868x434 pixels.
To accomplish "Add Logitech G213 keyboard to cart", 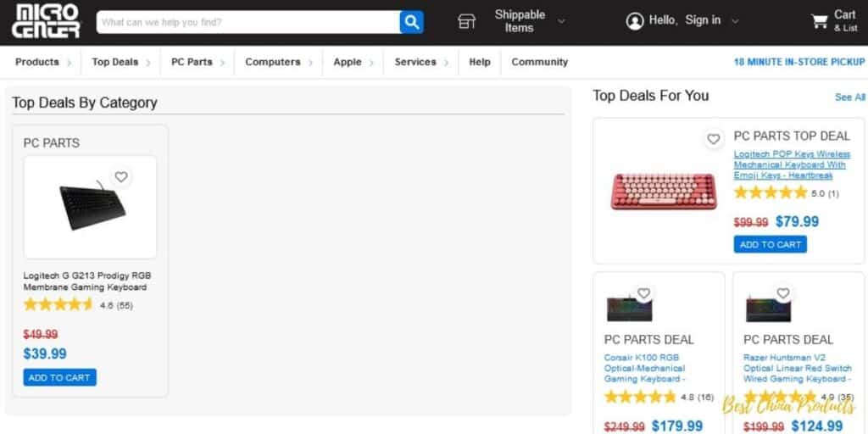I will pos(60,377).
